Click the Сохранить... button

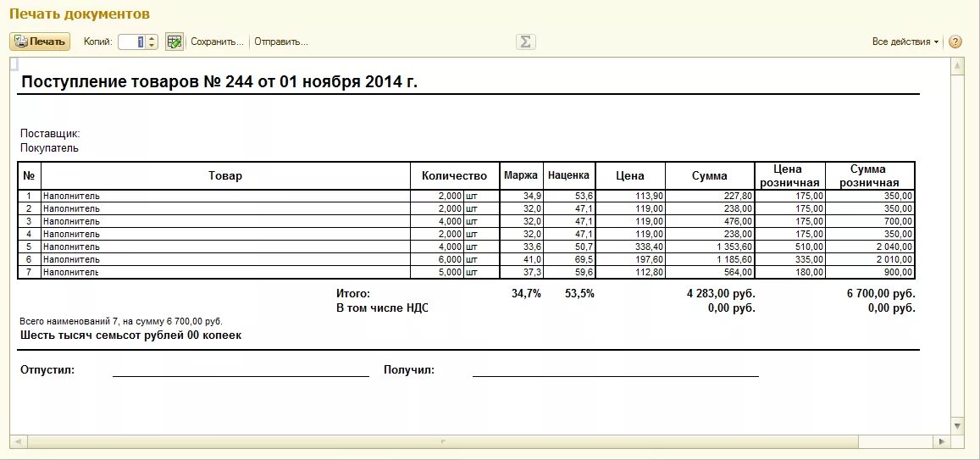[217, 42]
